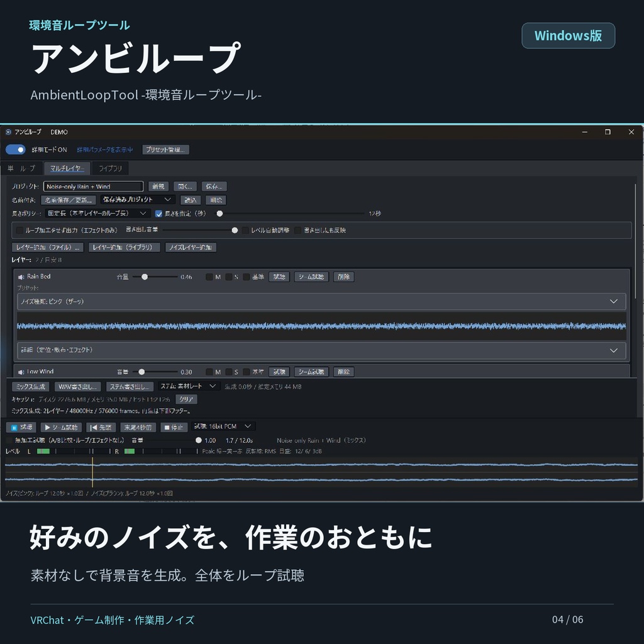Click ステム書き出し... button
This screenshot has height=644, width=644.
coord(130,387)
